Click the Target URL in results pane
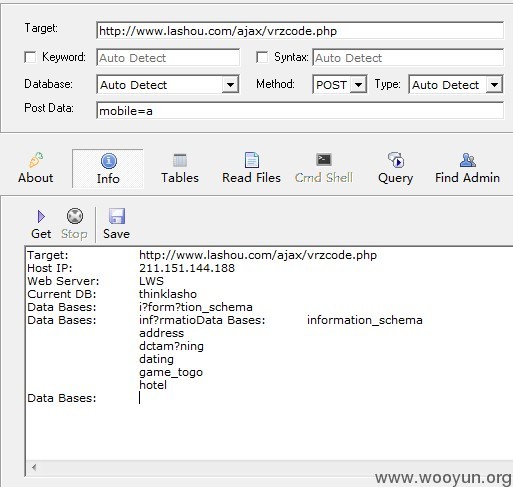The width and height of the screenshot is (513, 487). point(258,255)
